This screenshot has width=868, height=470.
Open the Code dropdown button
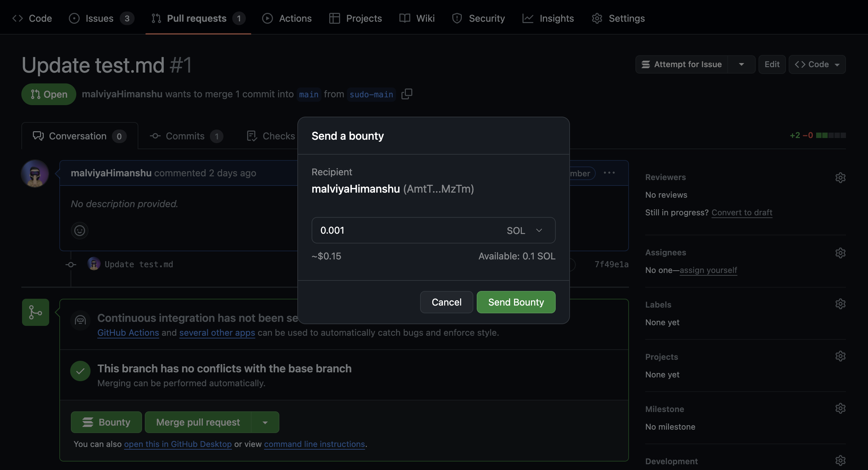click(x=817, y=64)
